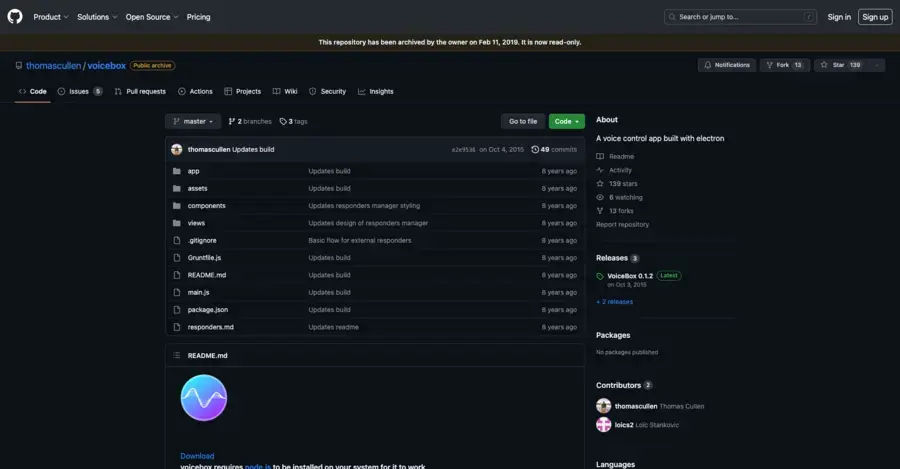Click the commit history clock icon
Image resolution: width=900 pixels, height=469 pixels.
pos(535,149)
